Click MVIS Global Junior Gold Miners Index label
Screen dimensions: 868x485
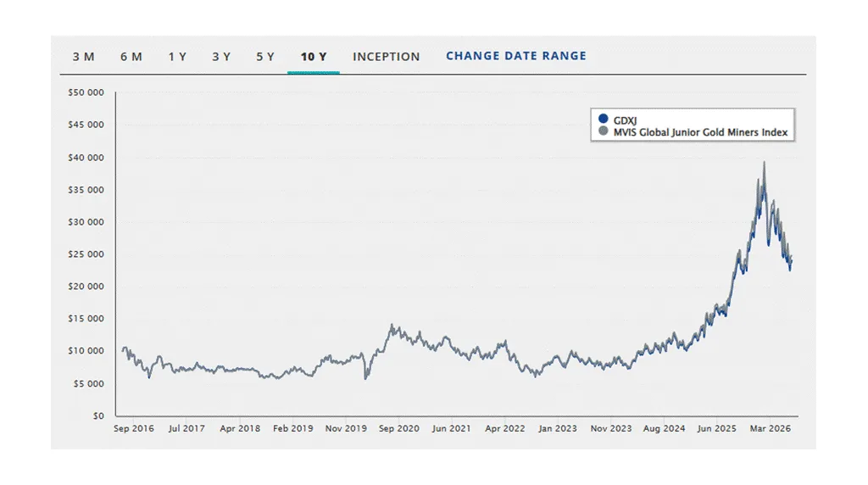(x=700, y=132)
